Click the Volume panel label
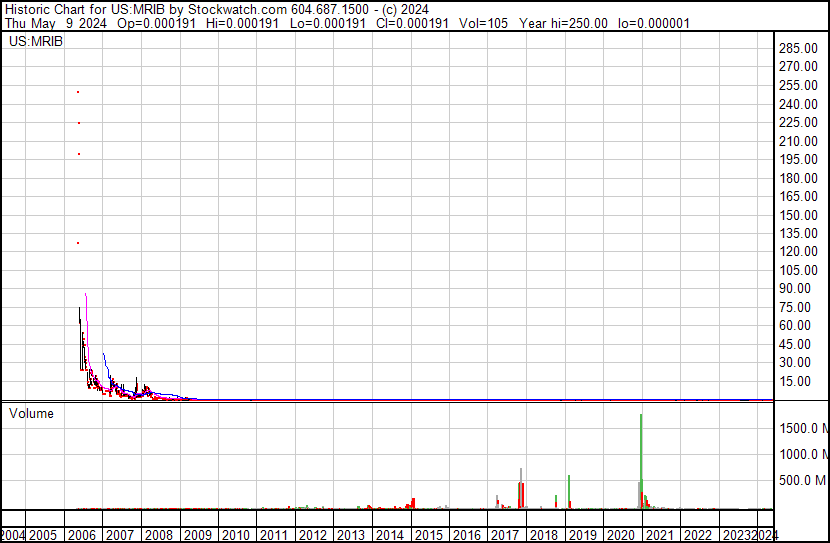The image size is (830, 543). (x=31, y=413)
